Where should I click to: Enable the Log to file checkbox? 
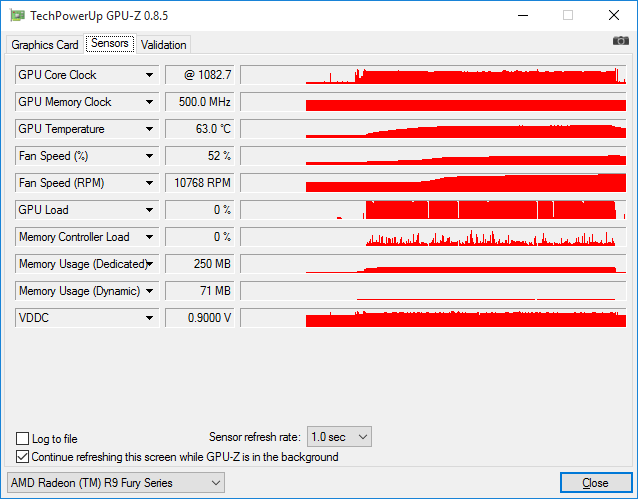[x=22, y=439]
